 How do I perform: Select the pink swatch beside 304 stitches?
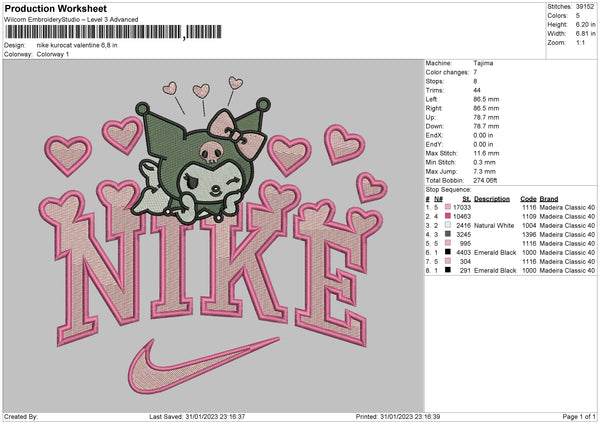coord(448,261)
